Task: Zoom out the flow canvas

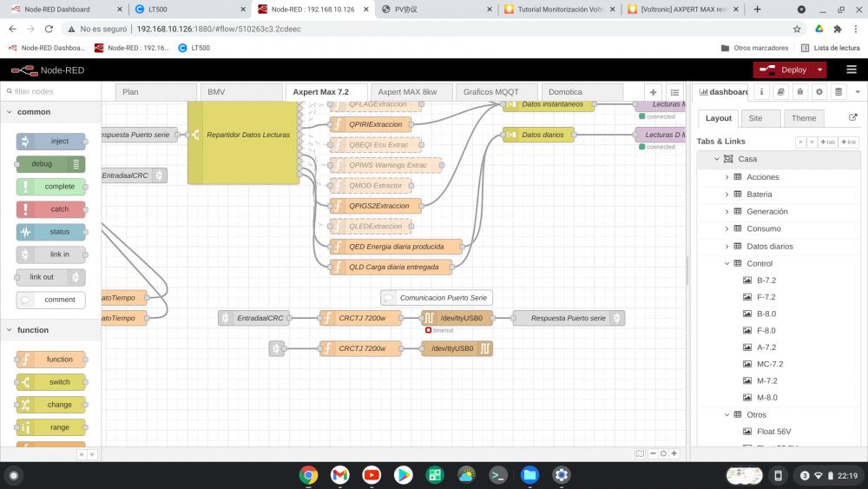Action: click(653, 453)
